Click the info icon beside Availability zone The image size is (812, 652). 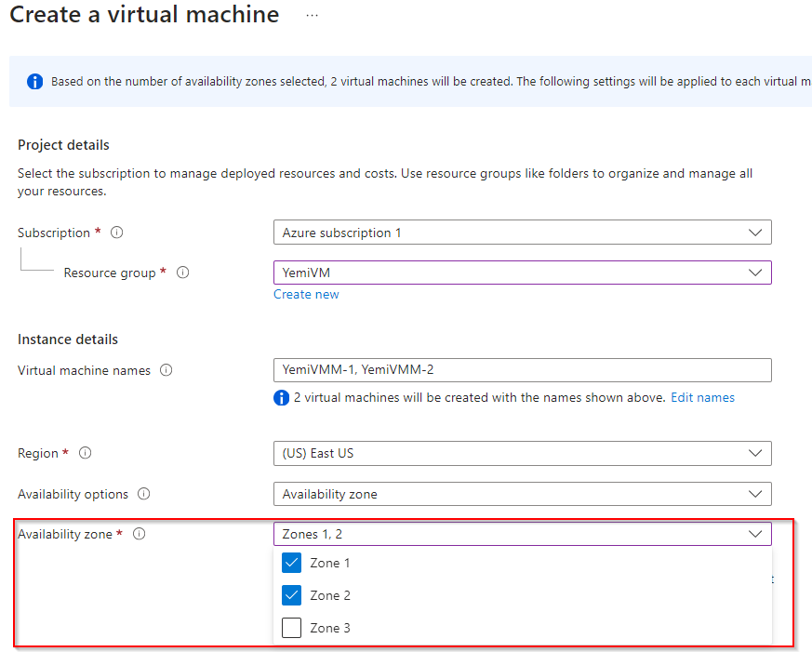pyautogui.click(x=139, y=534)
